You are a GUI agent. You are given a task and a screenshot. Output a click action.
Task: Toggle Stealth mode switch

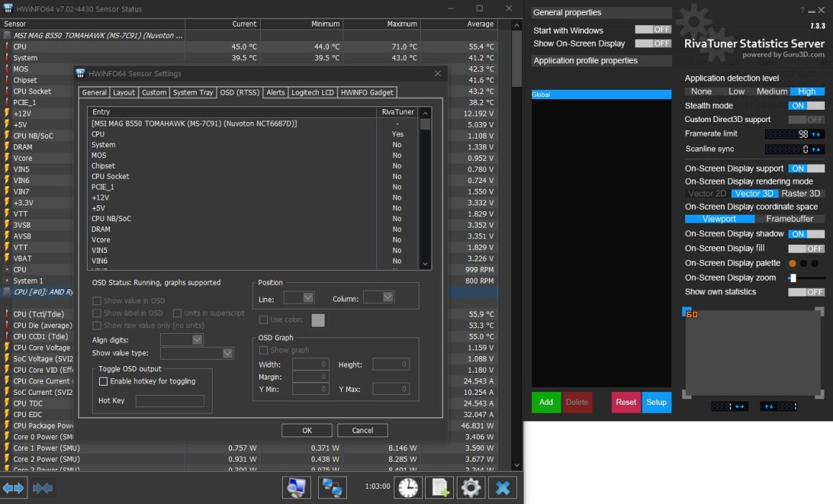click(x=806, y=106)
